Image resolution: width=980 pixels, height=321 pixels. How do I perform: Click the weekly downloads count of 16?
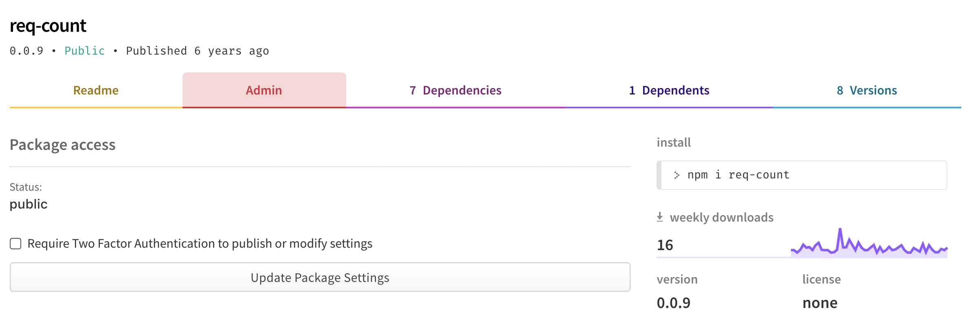point(665,245)
